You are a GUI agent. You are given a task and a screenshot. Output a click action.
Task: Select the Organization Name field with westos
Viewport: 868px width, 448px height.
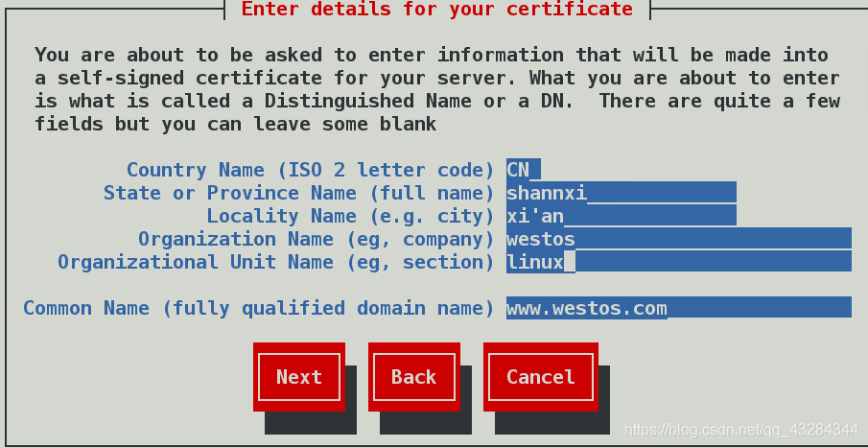[679, 238]
